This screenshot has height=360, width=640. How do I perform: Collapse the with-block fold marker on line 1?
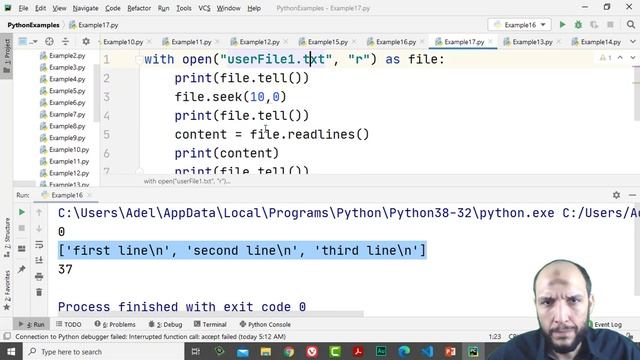pyautogui.click(x=138, y=60)
